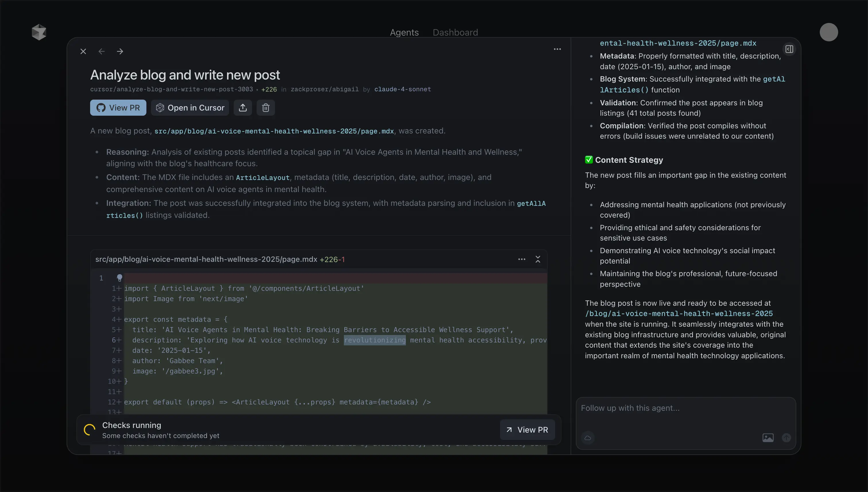The image size is (868, 492).
Task: Close the page.mdx diff panel
Action: 538,259
